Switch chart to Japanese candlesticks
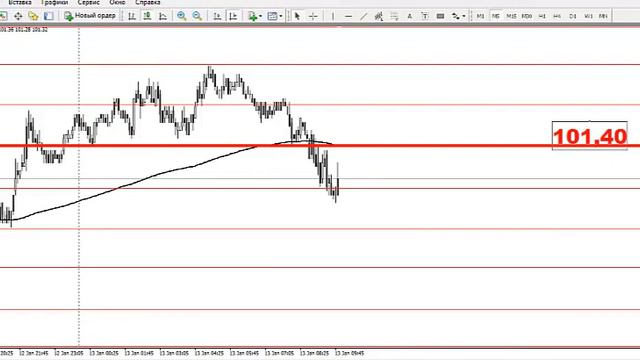Viewport: 640px width, 360px height. 147,16
